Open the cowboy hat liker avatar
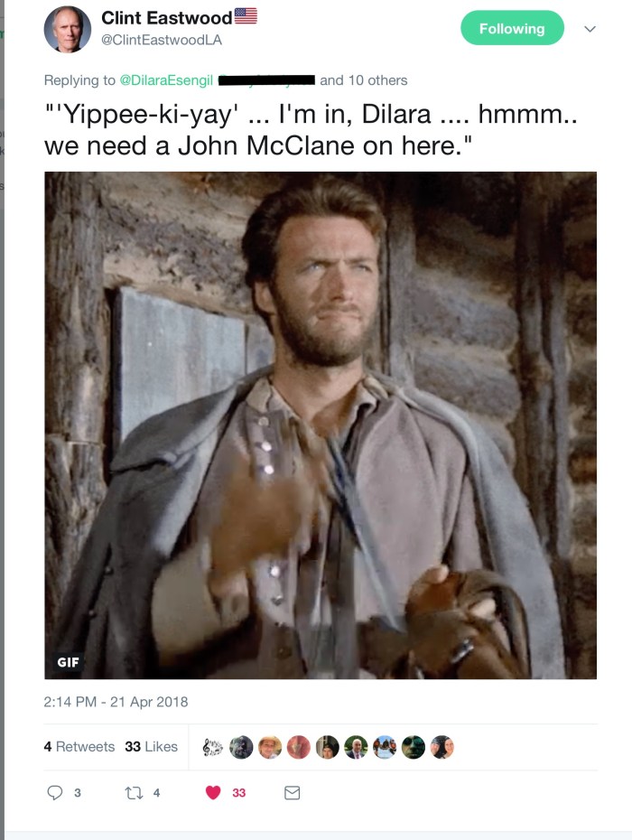This screenshot has width=632, height=840. tap(270, 747)
